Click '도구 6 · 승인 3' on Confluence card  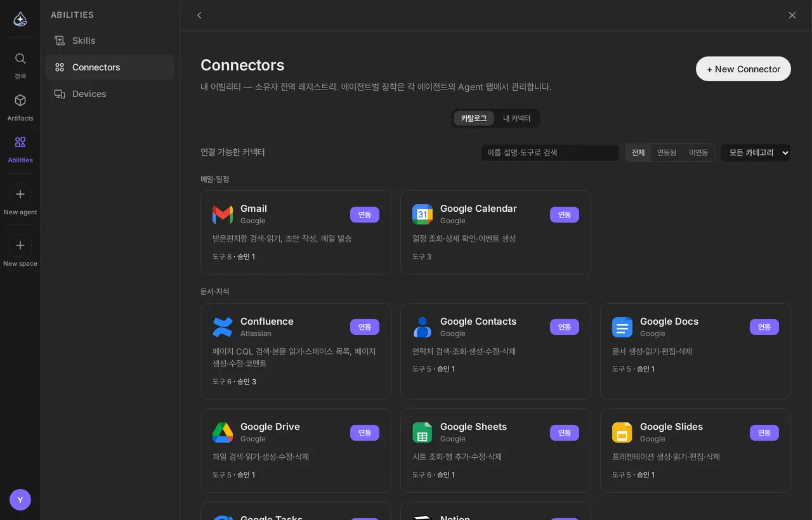point(235,382)
